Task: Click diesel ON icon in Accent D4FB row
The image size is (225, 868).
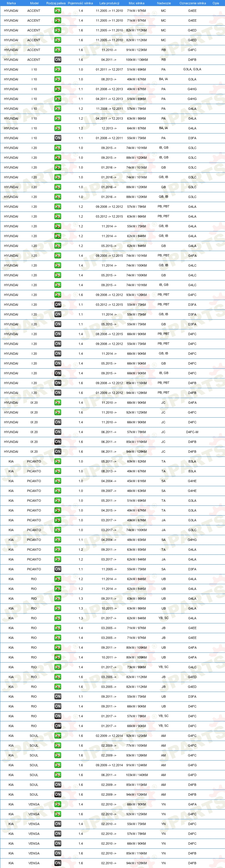Action: [58, 60]
